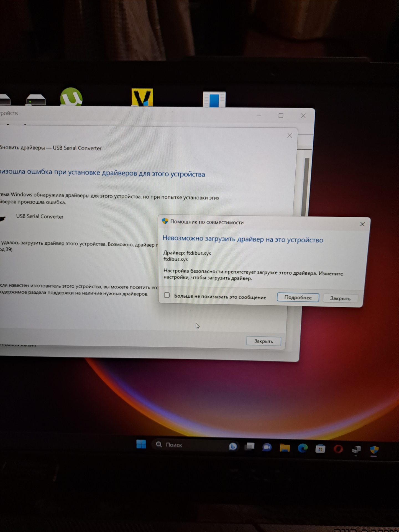
Task: Close the driver update wizard window
Action: click(290, 135)
